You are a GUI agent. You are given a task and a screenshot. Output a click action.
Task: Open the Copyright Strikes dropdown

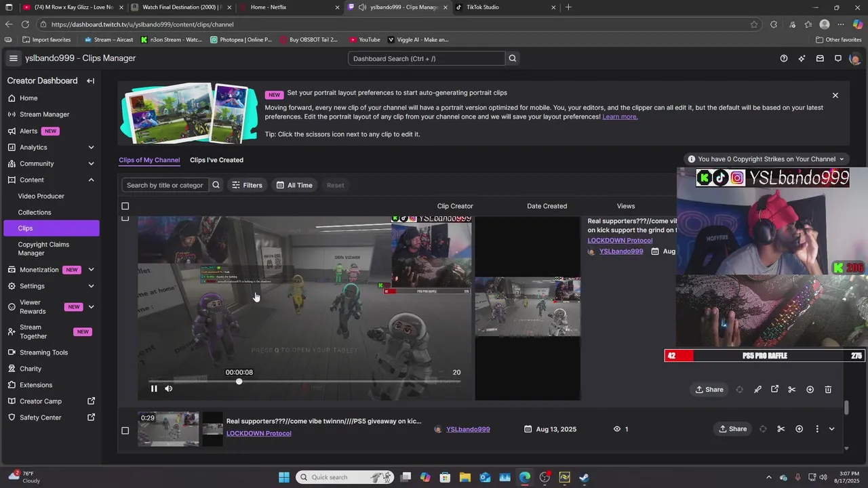pyautogui.click(x=766, y=159)
